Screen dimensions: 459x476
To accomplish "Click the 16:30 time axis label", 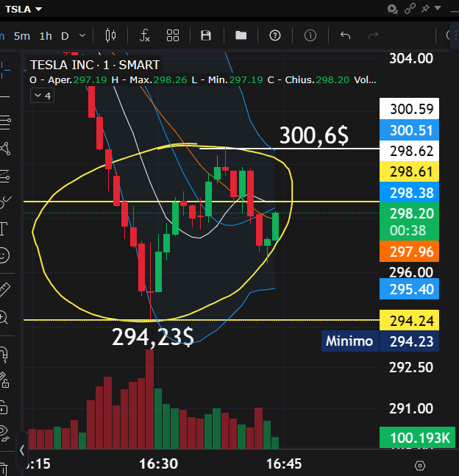I will coord(158,463).
